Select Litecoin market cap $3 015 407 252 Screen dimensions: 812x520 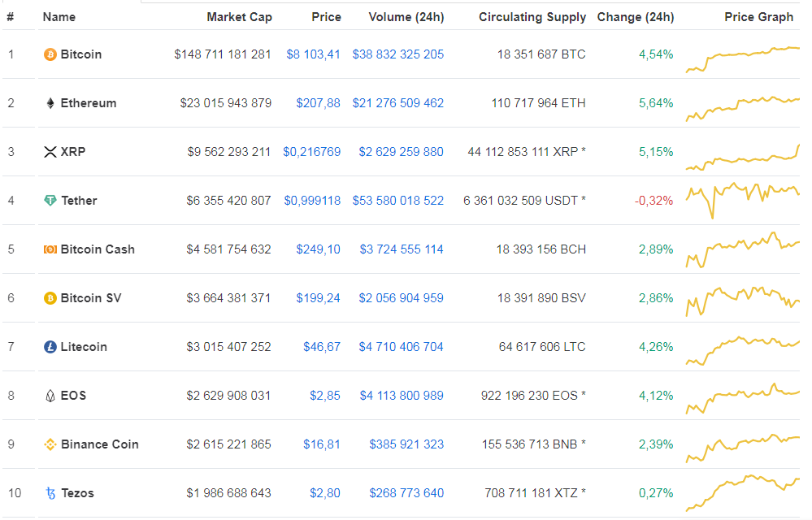pyautogui.click(x=229, y=347)
